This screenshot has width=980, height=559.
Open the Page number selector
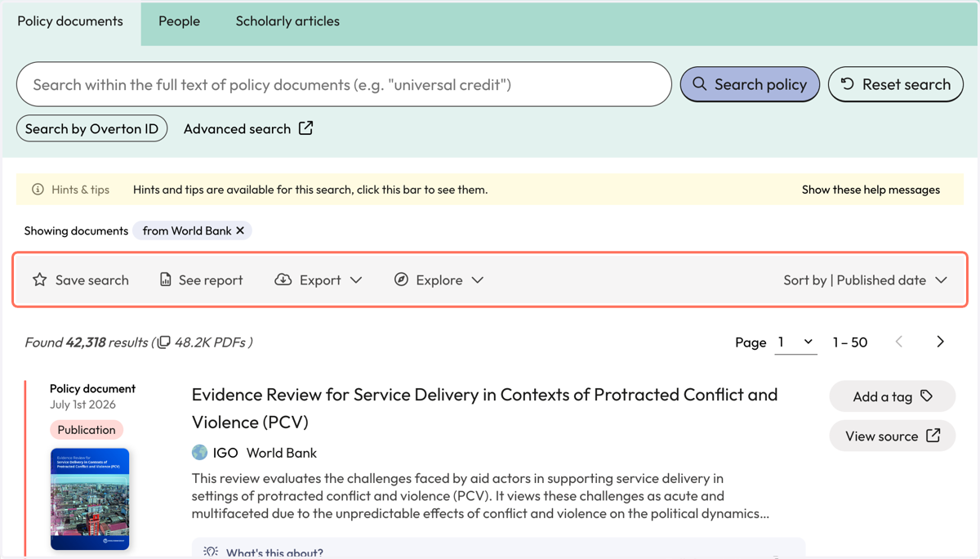coord(795,342)
